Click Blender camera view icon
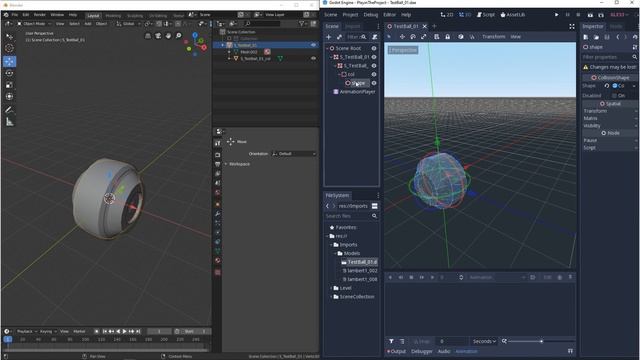This screenshot has width=640, height=360. pyautogui.click(x=158, y=36)
